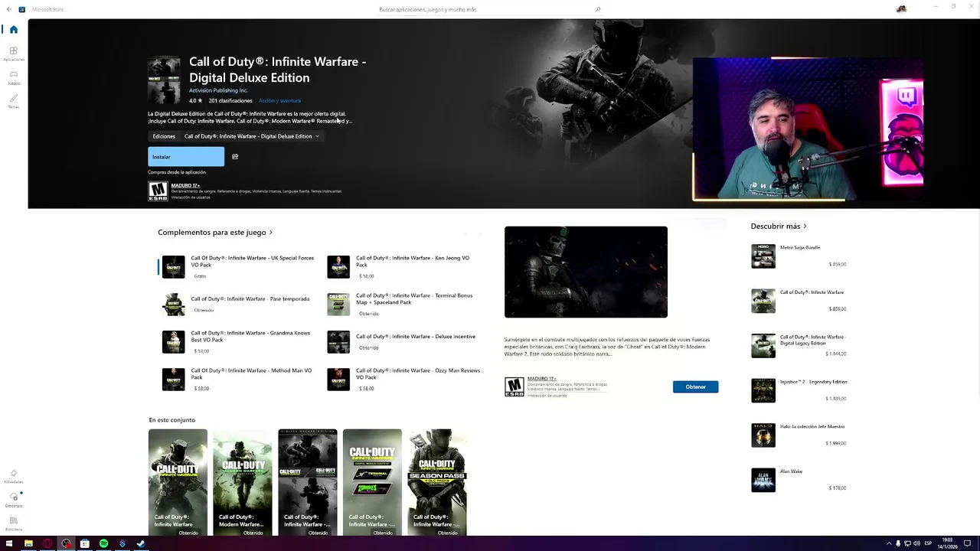Click the share icon next to Instalar

coord(235,156)
